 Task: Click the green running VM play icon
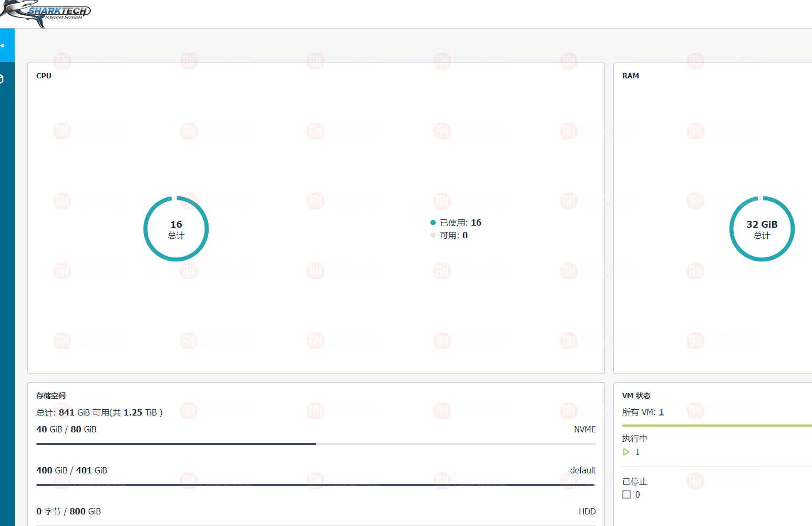tap(626, 452)
